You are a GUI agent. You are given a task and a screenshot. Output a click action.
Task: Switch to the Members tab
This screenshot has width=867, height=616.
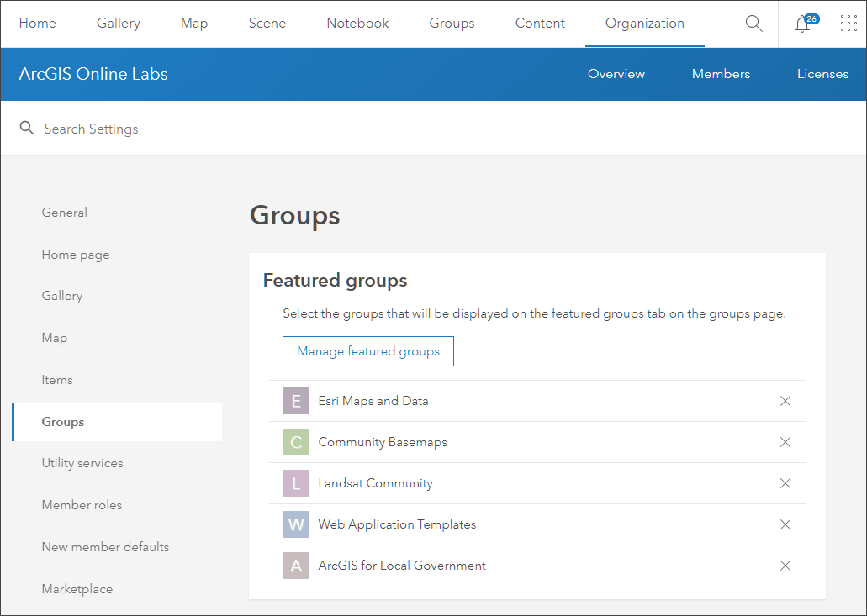tap(721, 74)
